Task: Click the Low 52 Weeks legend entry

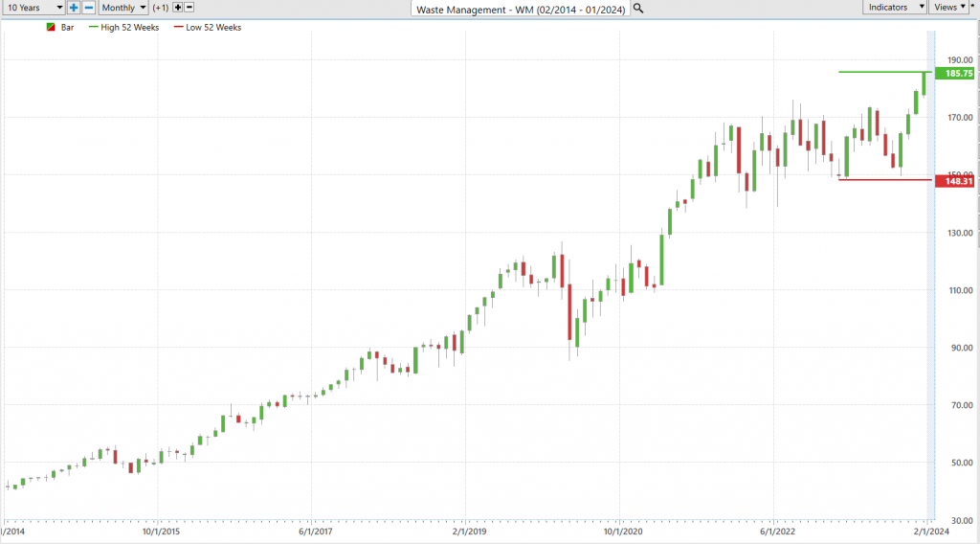Action: pos(208,28)
